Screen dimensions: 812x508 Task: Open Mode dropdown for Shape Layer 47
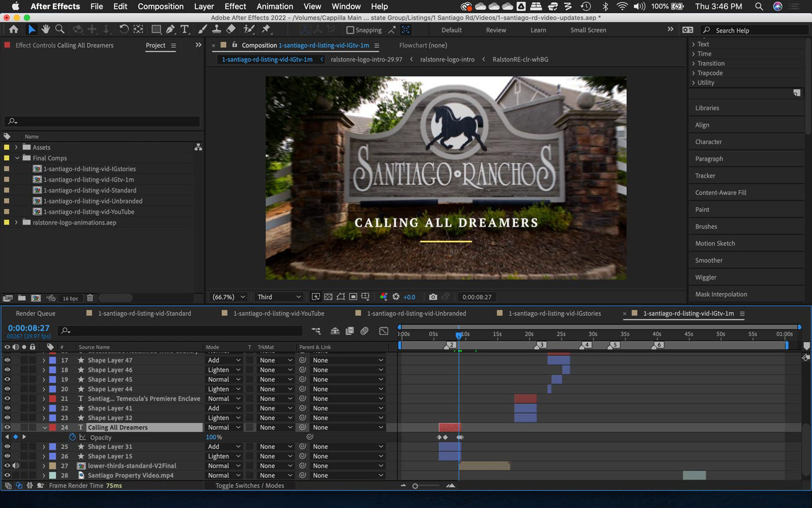pyautogui.click(x=224, y=360)
